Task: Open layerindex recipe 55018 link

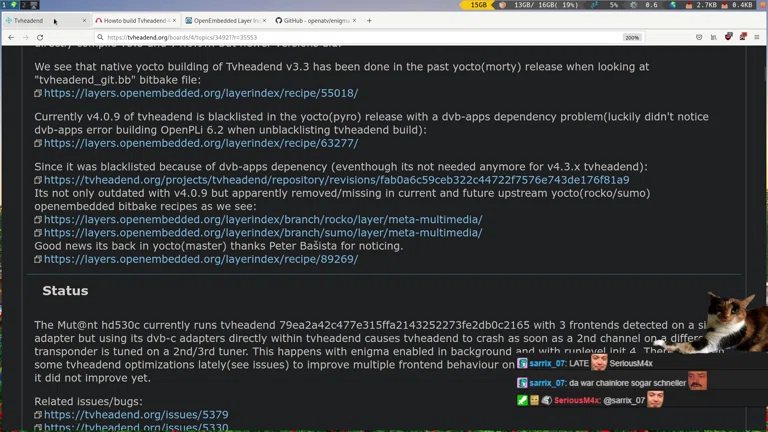Action: tap(200, 93)
